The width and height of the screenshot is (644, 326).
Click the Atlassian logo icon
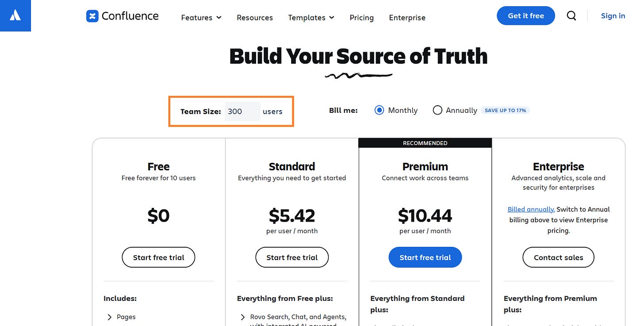[x=15, y=15]
